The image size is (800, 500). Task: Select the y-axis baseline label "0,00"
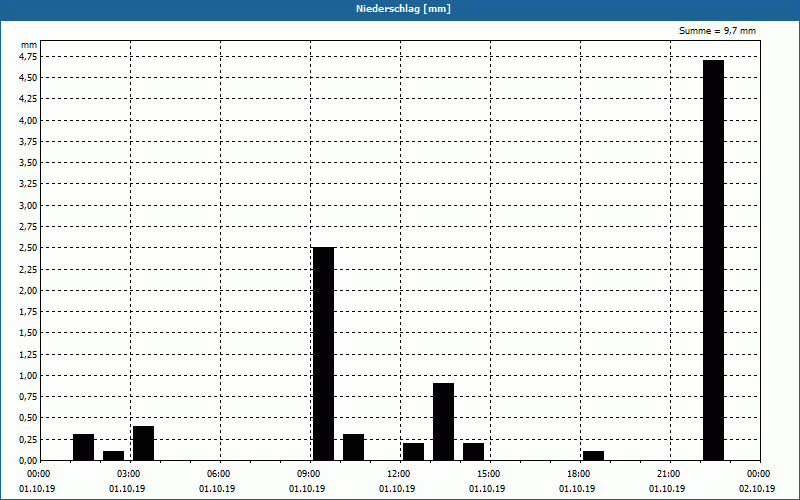click(x=28, y=460)
